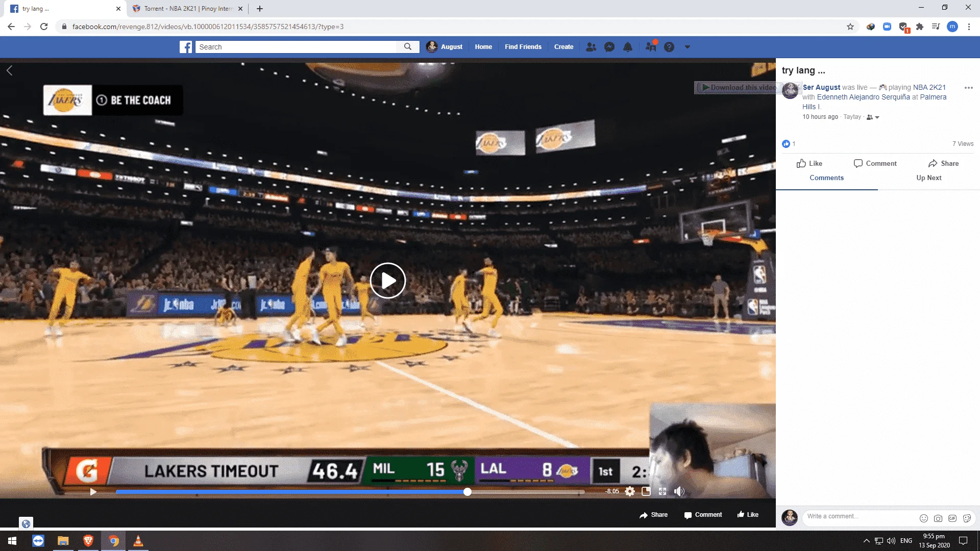Mute the video with the volume icon

(679, 491)
